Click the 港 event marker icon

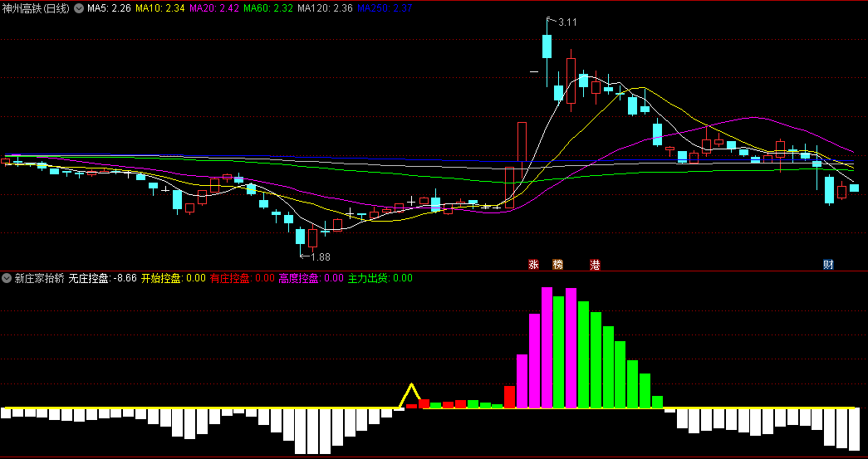pyautogui.click(x=595, y=265)
